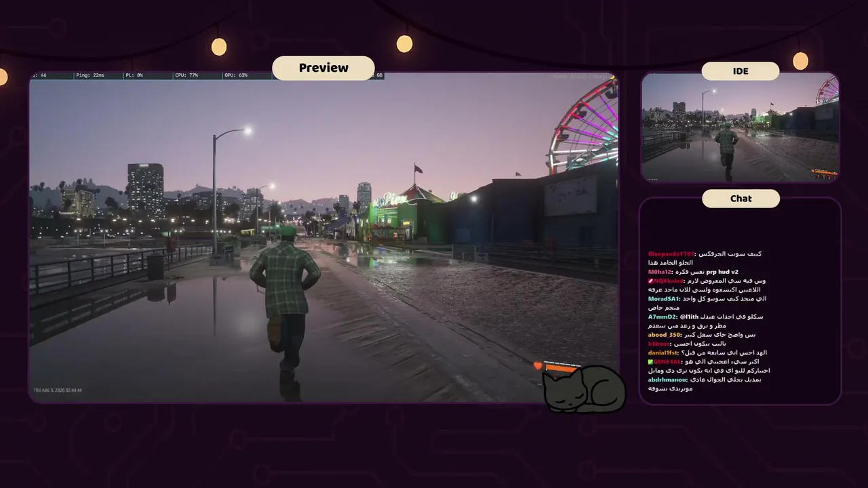Click the Ping: 22ms stat

click(x=90, y=75)
